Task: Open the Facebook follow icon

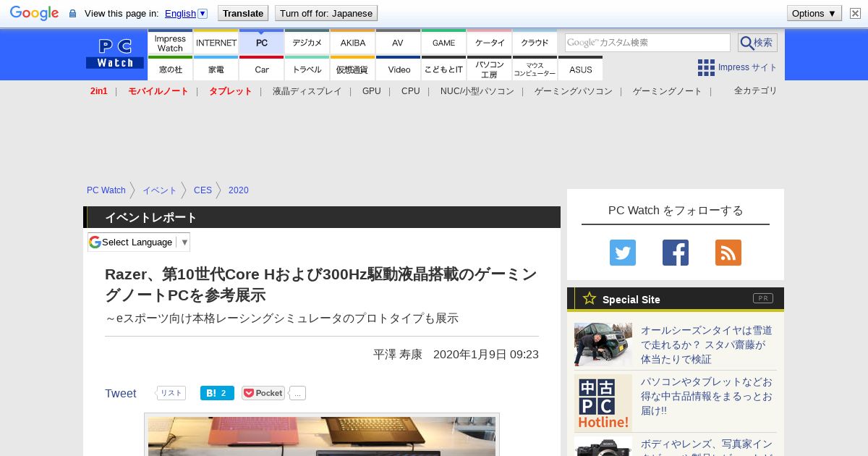Action: click(676, 253)
